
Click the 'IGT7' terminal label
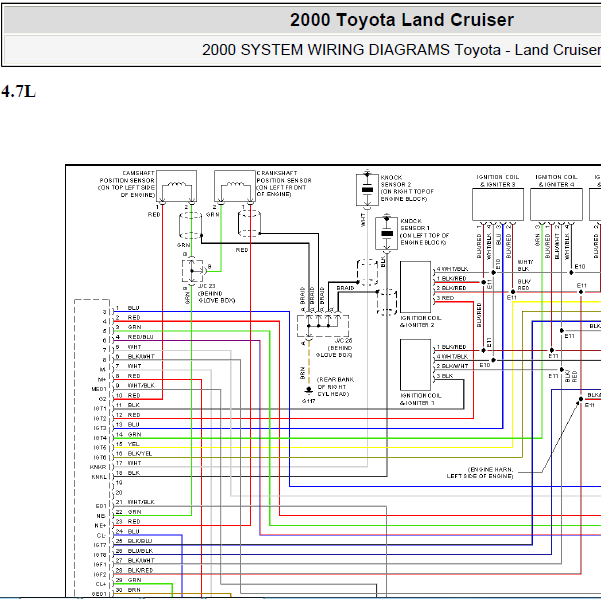pos(100,545)
